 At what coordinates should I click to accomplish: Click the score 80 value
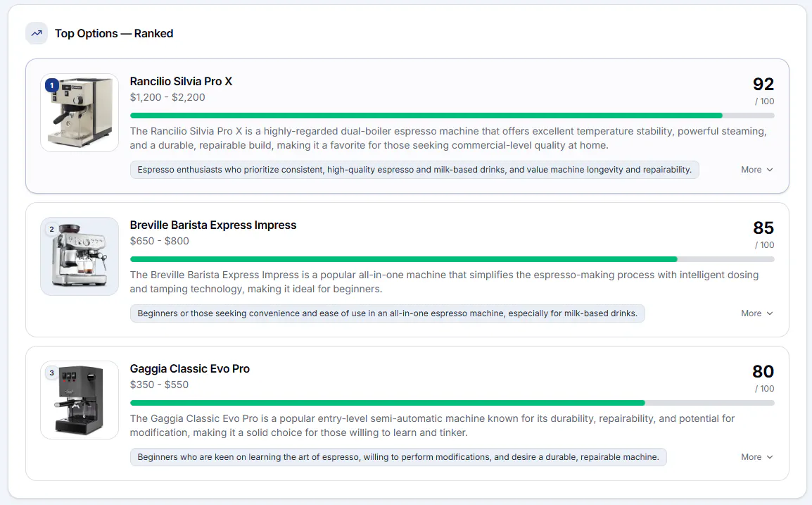(x=763, y=371)
